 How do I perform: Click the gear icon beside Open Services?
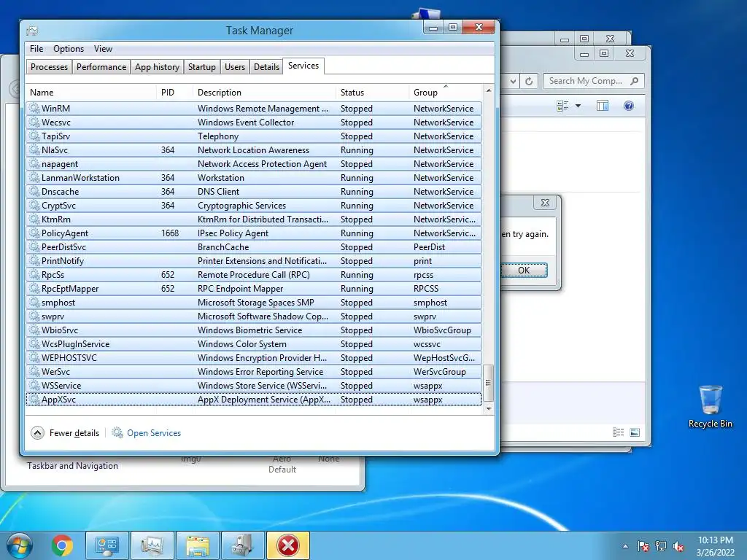117,432
